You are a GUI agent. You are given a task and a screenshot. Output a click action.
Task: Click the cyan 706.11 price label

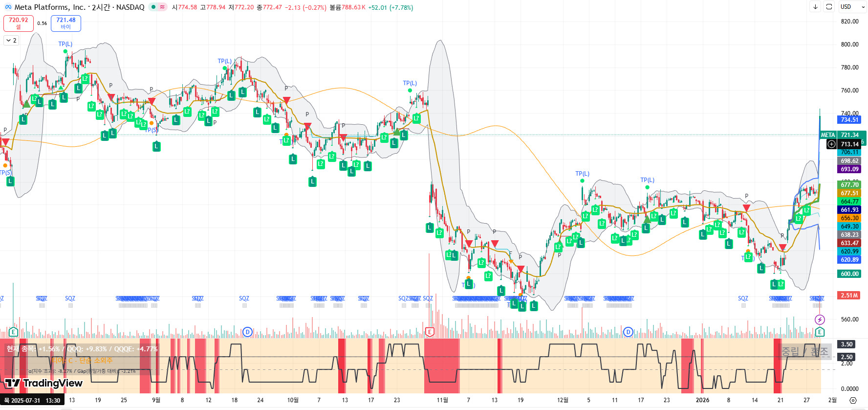click(x=849, y=153)
